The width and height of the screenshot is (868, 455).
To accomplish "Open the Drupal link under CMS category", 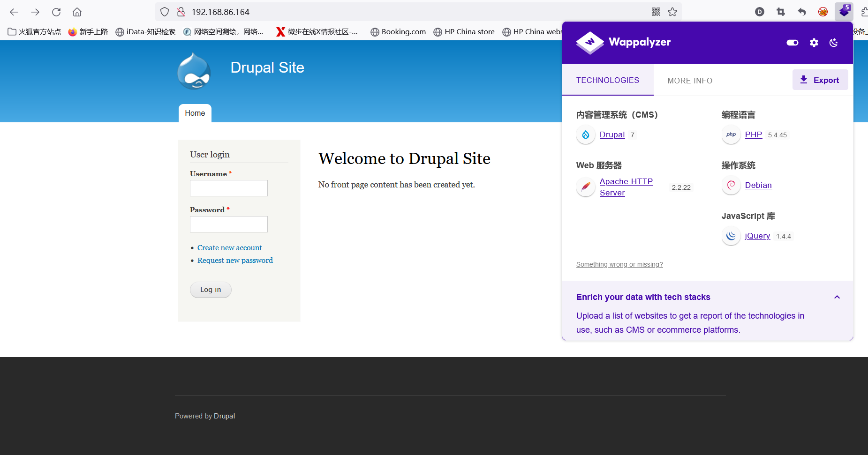I will (x=612, y=134).
